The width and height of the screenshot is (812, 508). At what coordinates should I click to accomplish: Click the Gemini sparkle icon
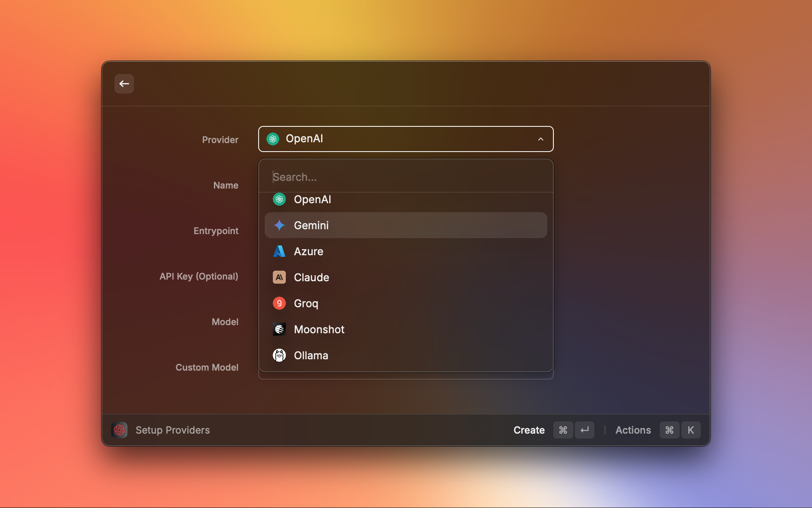coord(279,225)
